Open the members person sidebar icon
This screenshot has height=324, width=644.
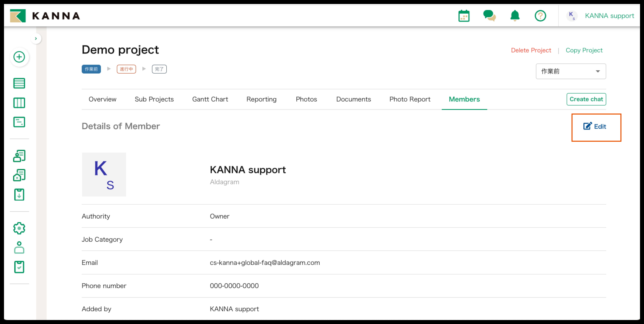19,248
